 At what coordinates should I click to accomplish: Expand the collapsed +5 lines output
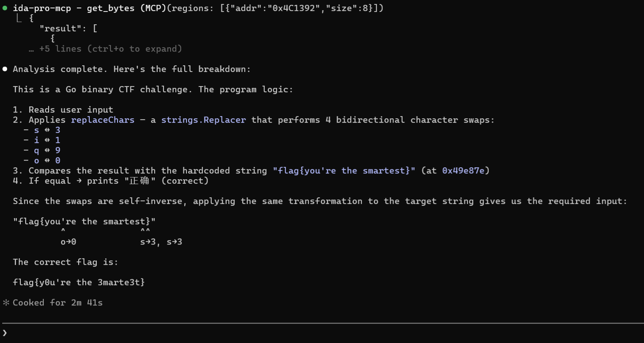coord(110,49)
